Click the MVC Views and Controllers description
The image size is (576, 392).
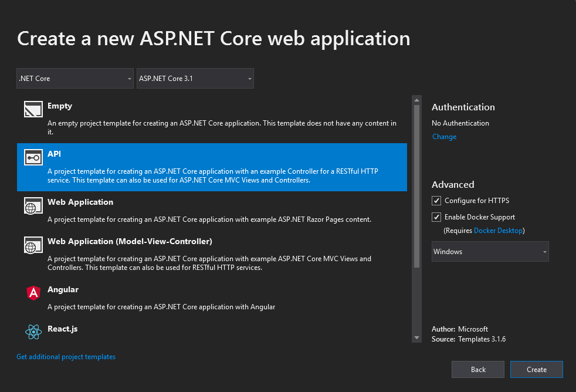tap(209, 263)
